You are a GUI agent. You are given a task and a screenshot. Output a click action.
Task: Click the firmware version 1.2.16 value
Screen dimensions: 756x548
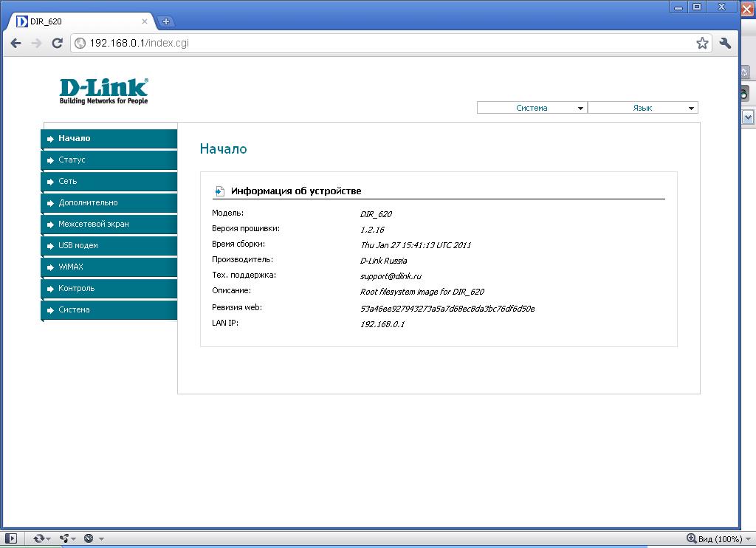(372, 230)
